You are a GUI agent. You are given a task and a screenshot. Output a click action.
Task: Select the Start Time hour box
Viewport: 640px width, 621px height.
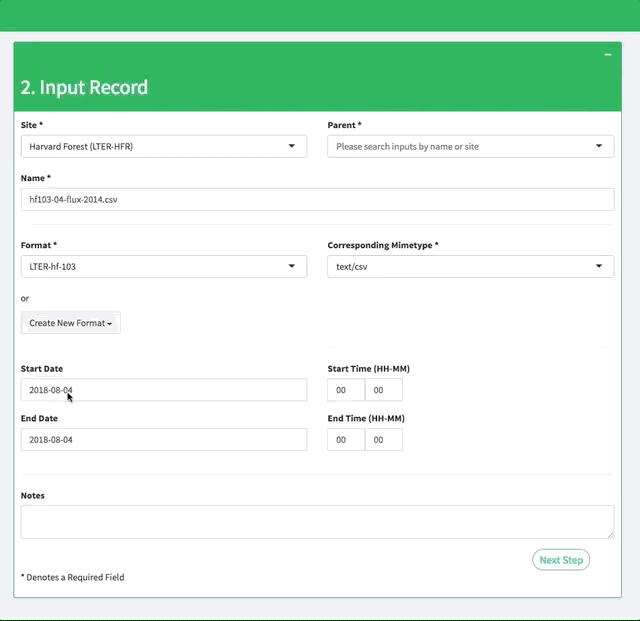tap(345, 390)
